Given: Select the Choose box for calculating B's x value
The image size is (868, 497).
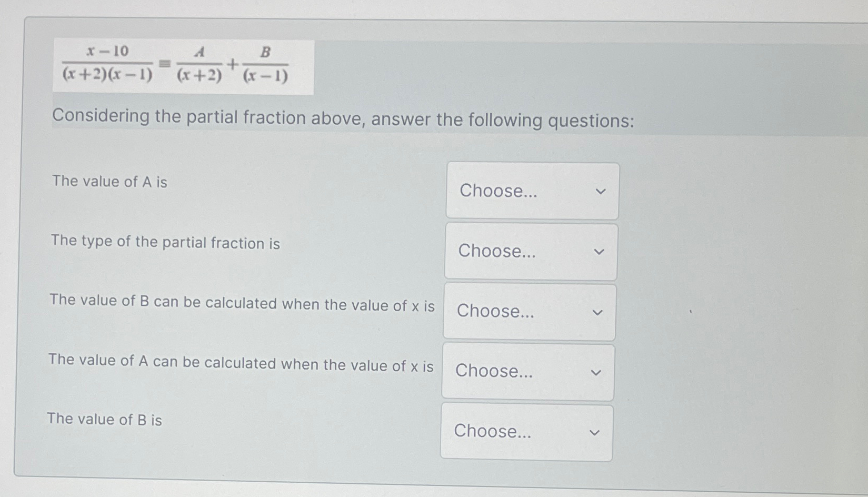Looking at the screenshot, I should pos(529,312).
